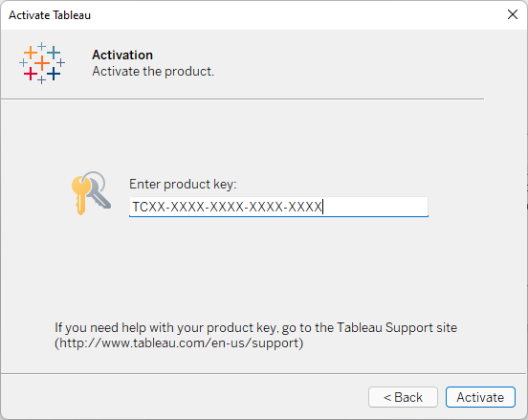Image resolution: width=528 pixels, height=420 pixels.
Task: Close the Activate Tableau dialog
Action: click(513, 14)
